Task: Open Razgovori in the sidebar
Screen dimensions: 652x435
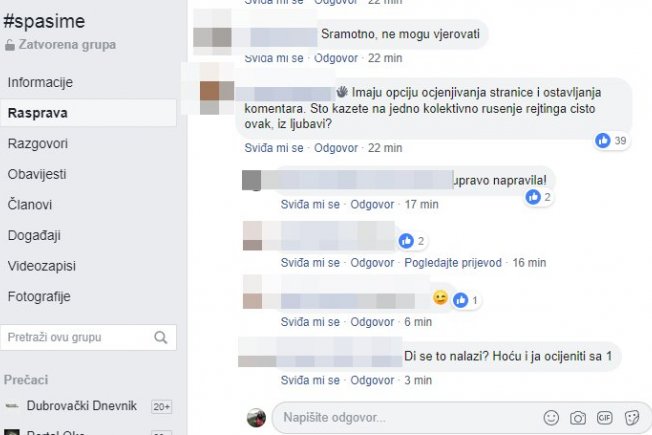Action: (37, 143)
